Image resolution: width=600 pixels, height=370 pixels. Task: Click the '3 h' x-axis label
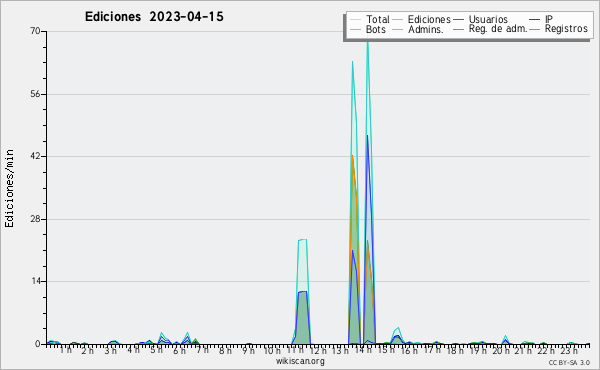(111, 350)
